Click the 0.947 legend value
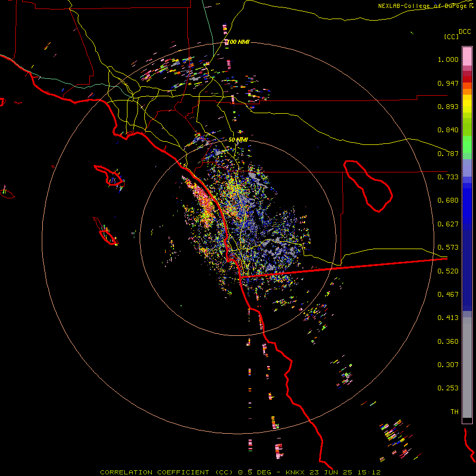 448,83
